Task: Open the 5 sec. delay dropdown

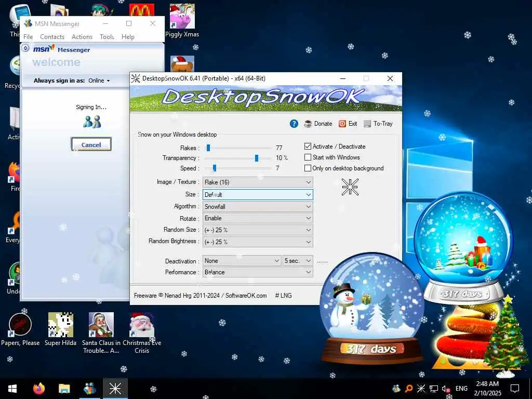Action: (x=298, y=261)
